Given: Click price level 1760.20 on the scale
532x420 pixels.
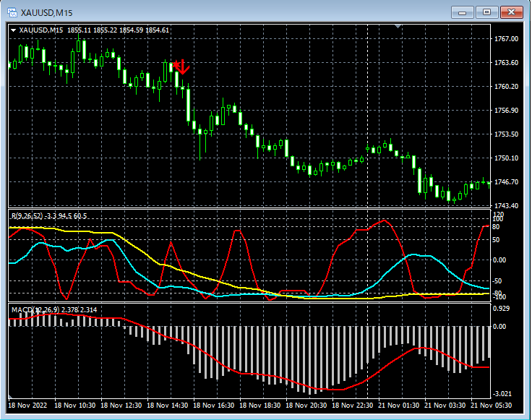Looking at the screenshot, I should [506, 87].
